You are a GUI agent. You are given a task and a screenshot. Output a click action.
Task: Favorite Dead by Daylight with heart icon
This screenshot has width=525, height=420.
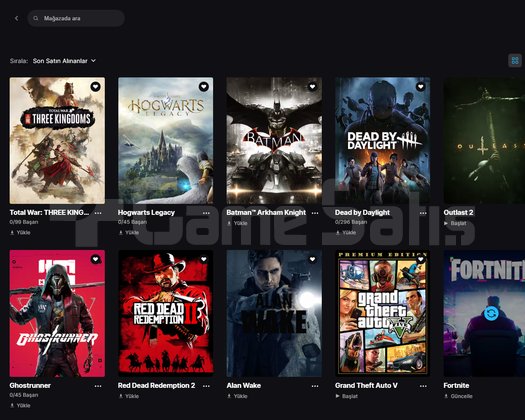pyautogui.click(x=421, y=87)
